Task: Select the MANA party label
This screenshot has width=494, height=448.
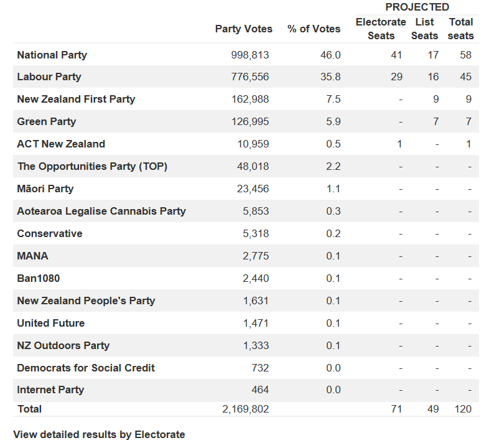Action: [x=32, y=256]
